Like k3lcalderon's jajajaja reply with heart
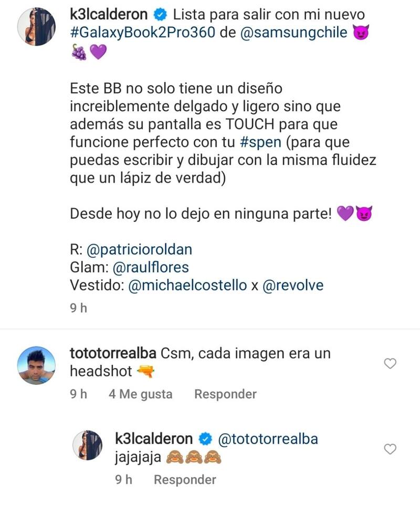The width and height of the screenshot is (420, 505). coord(390,449)
